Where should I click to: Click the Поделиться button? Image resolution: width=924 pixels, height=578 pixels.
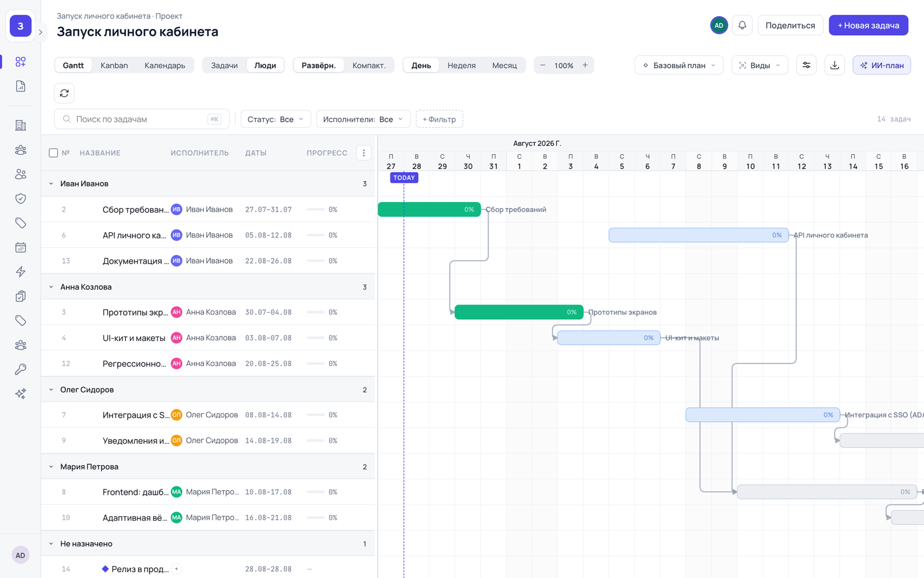click(790, 25)
